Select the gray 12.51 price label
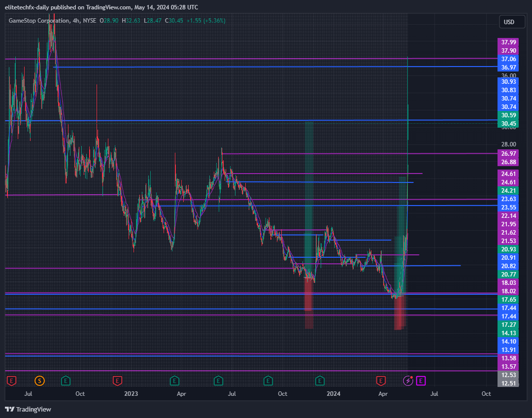The width and height of the screenshot is (532, 418). click(508, 383)
